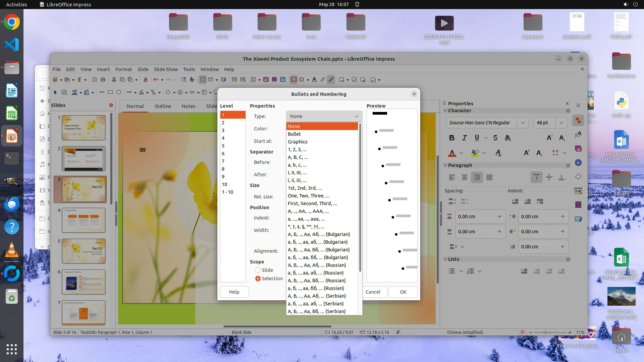This screenshot has width=644, height=362.
Task: Select the Rectangle drawing tool
Action: 110,92
